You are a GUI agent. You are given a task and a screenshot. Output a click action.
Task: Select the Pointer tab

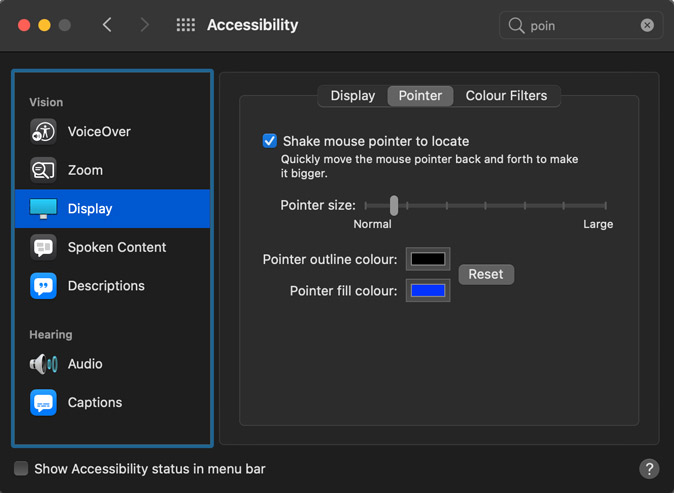point(420,96)
